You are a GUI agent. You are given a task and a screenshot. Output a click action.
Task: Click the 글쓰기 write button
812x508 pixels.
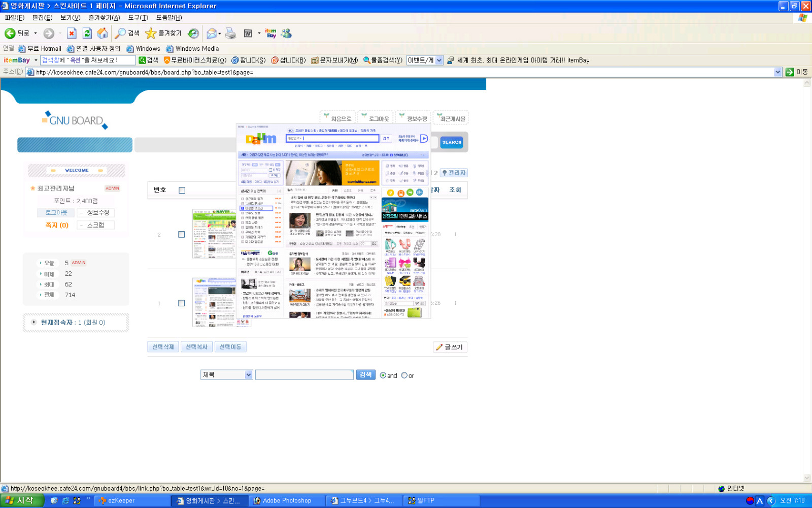click(x=450, y=347)
